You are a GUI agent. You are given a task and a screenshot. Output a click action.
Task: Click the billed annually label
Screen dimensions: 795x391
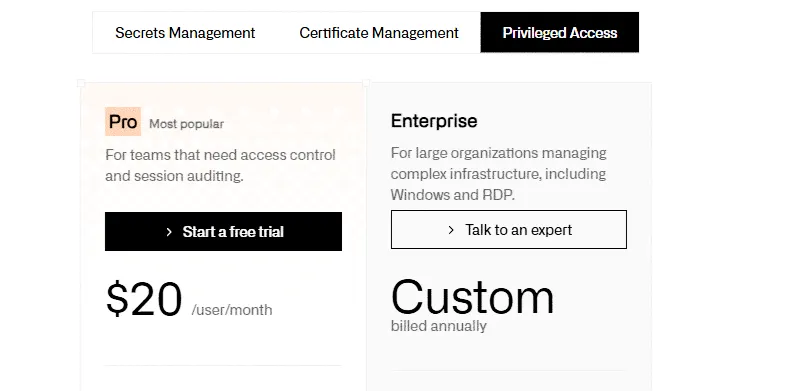439,326
